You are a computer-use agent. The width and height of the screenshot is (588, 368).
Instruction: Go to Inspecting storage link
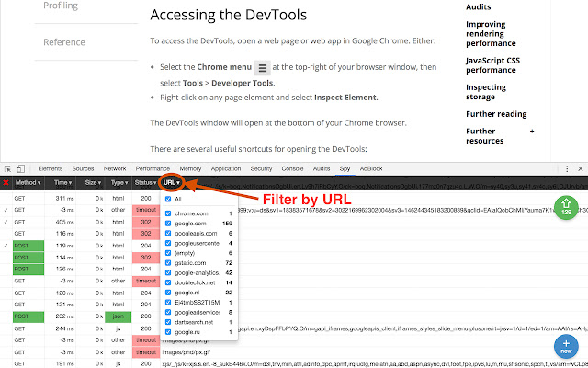pos(486,92)
